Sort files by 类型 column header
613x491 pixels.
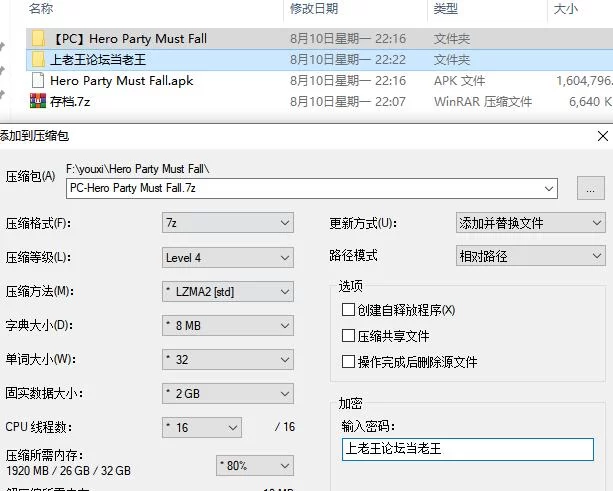tap(445, 9)
